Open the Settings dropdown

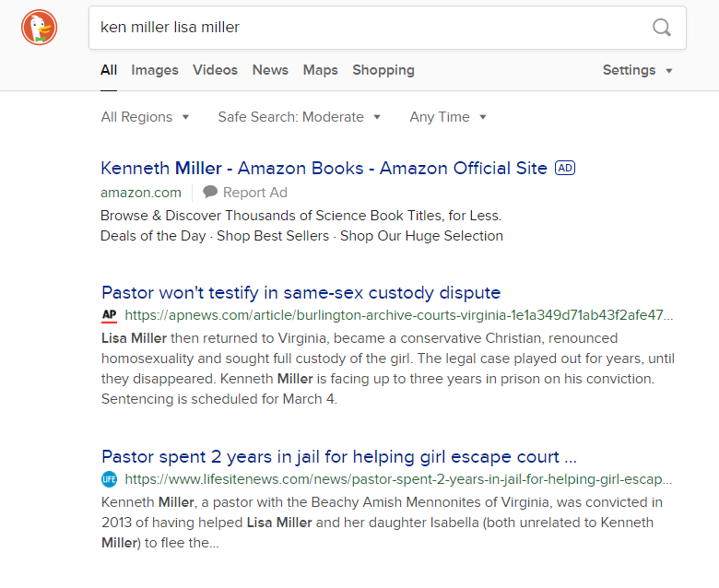pyautogui.click(x=637, y=70)
